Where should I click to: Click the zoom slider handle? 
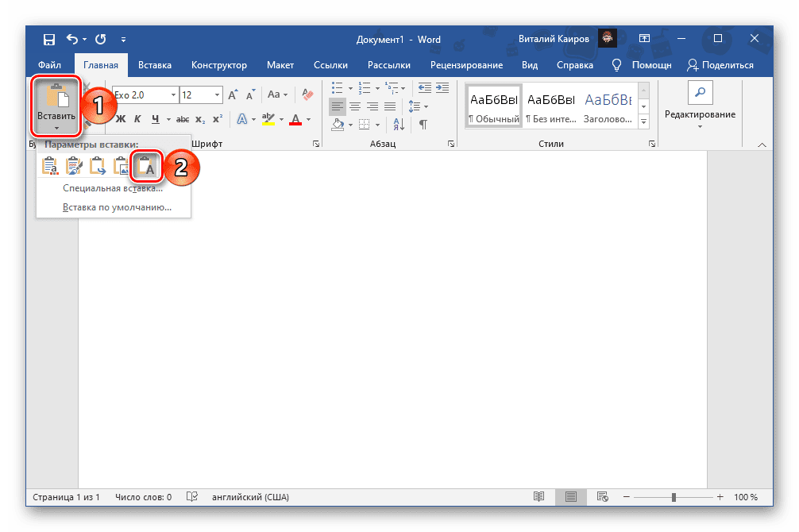pos(674,497)
